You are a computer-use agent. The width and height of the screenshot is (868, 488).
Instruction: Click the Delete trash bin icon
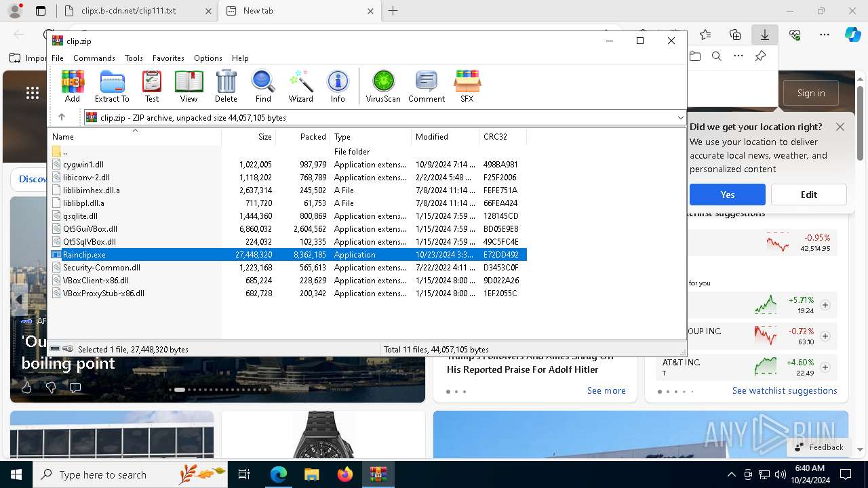226,86
